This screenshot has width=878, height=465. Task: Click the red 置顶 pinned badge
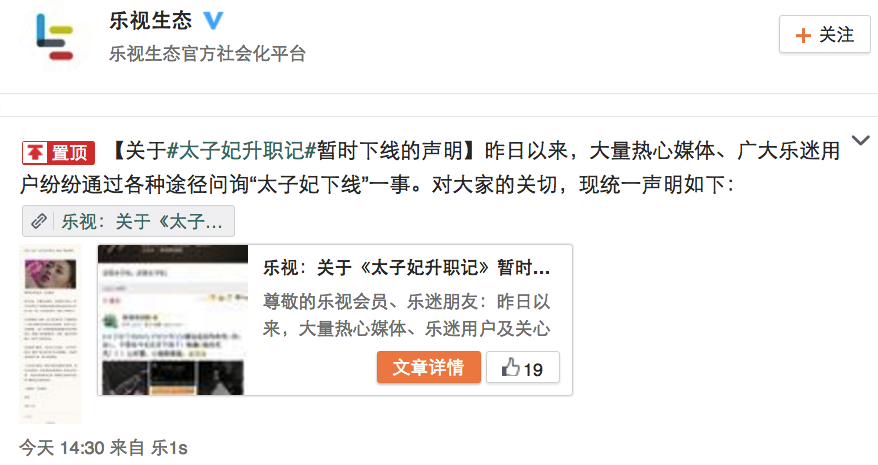click(x=58, y=152)
